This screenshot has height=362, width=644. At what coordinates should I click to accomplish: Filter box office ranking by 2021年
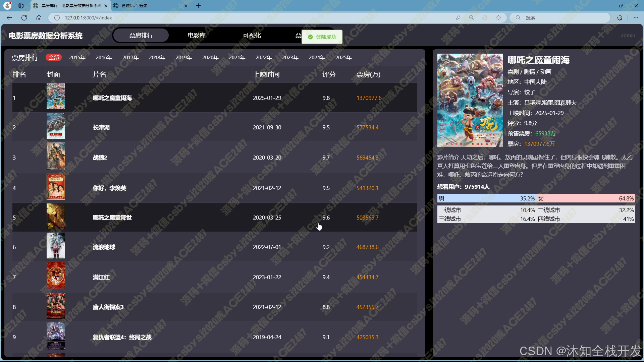point(237,58)
